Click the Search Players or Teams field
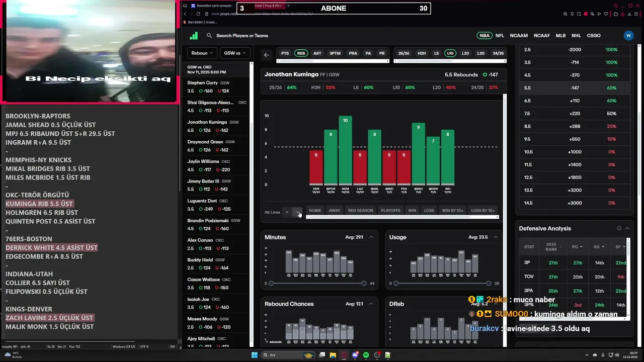Screen dimensions: 644x362 (x=242, y=36)
